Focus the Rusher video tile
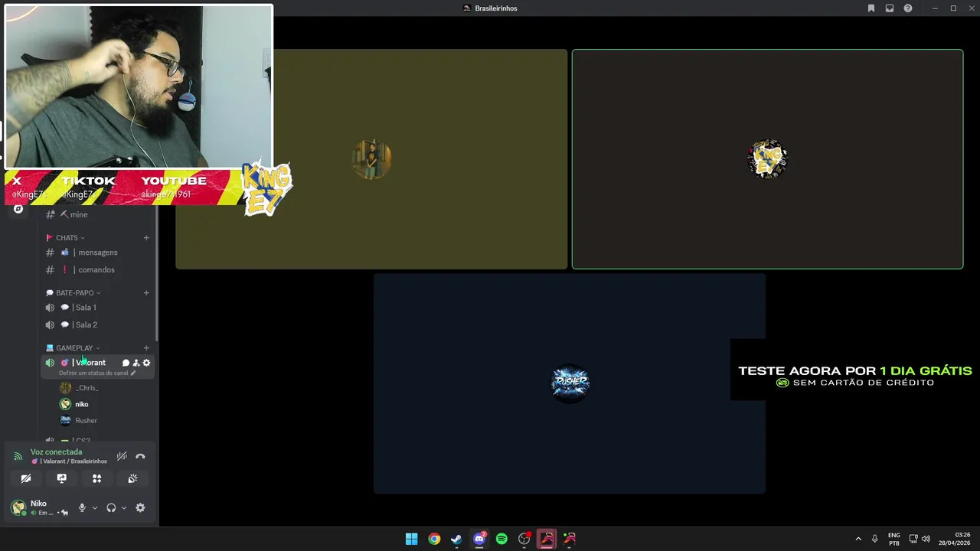 click(570, 383)
